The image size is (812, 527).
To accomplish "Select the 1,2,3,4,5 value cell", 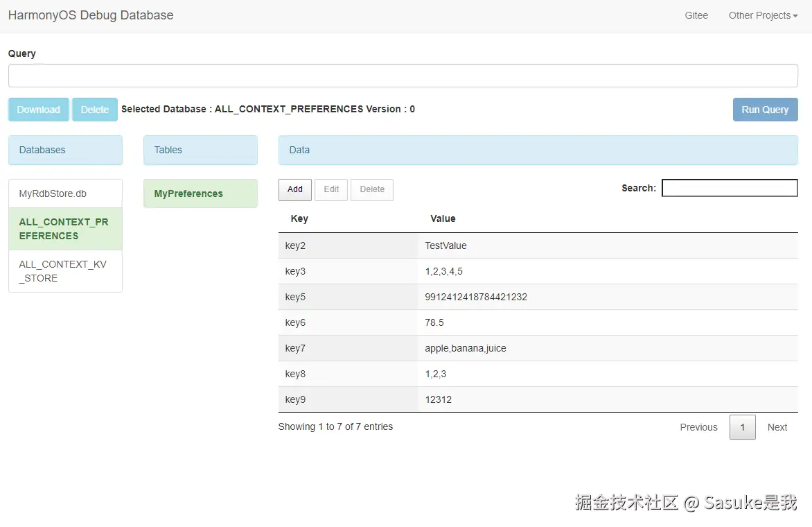I will pyautogui.click(x=608, y=271).
